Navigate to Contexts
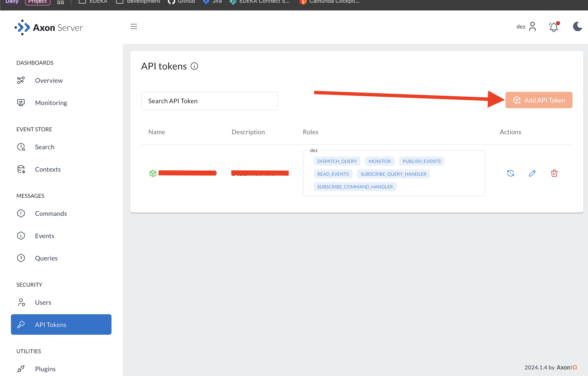 [48, 169]
